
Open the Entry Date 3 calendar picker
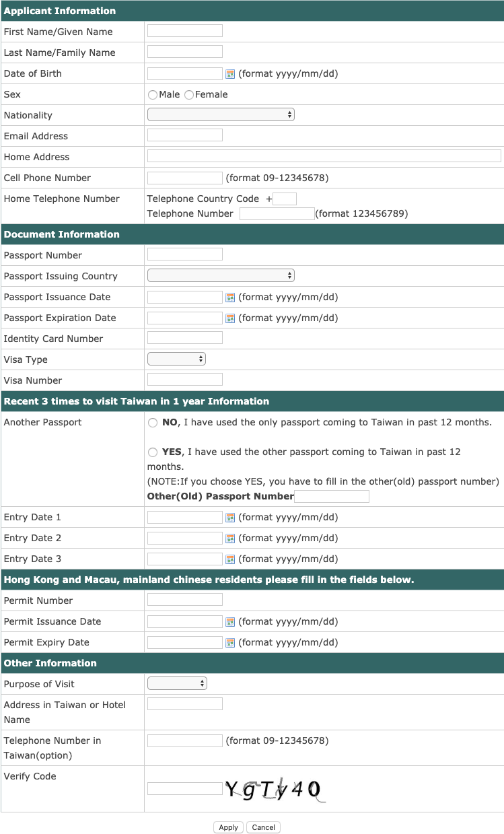(x=230, y=559)
